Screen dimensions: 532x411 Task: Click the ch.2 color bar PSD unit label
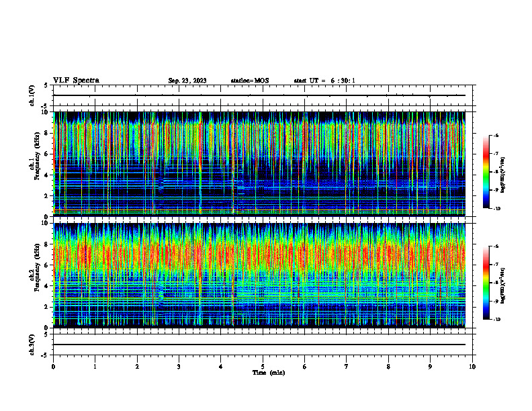coord(503,285)
